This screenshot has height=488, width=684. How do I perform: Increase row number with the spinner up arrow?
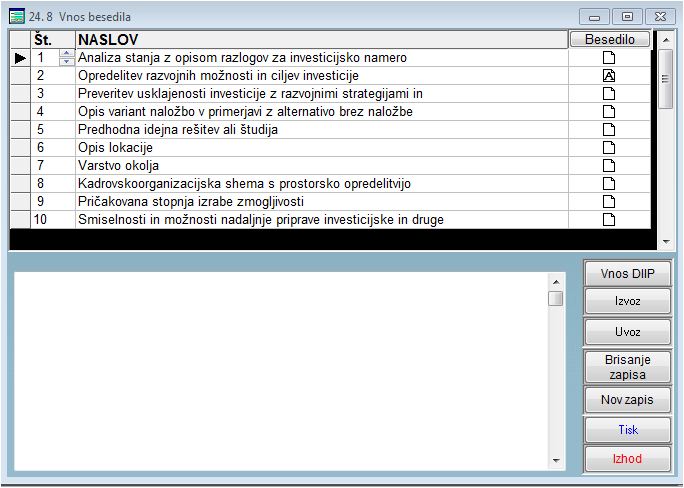point(67,54)
